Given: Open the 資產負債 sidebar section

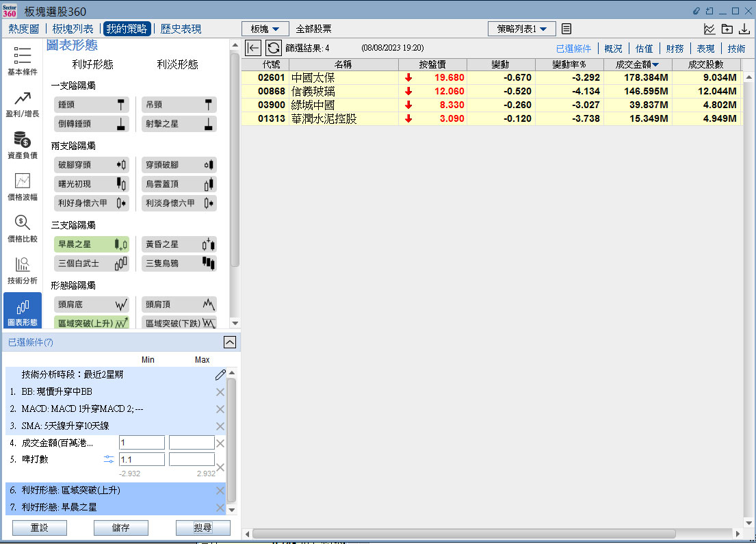Looking at the screenshot, I should pos(22,144).
